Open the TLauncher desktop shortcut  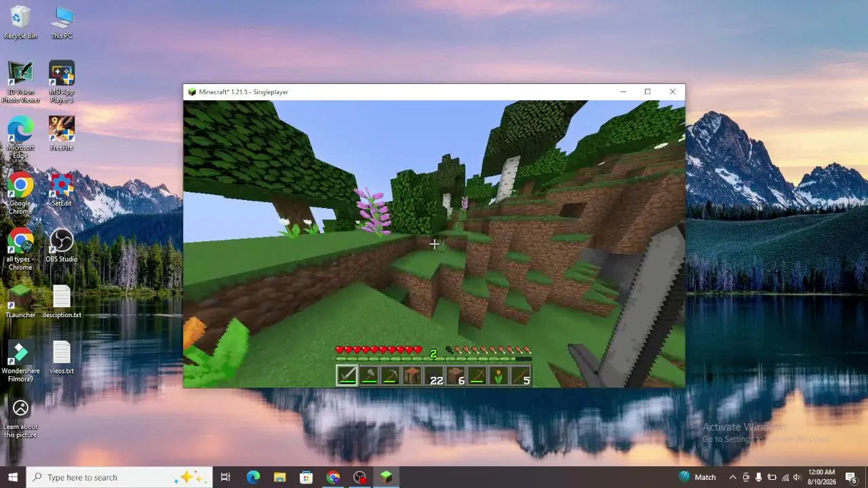pos(20,301)
